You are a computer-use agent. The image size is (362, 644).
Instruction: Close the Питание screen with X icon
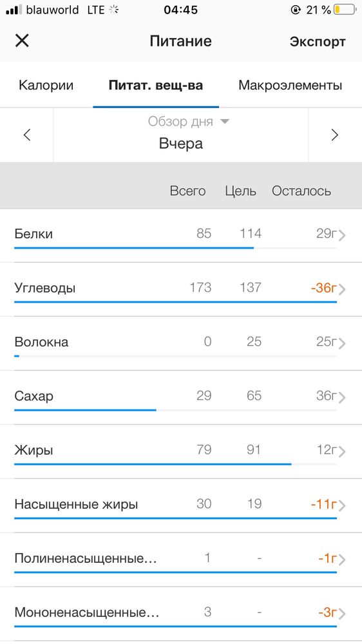(x=22, y=41)
